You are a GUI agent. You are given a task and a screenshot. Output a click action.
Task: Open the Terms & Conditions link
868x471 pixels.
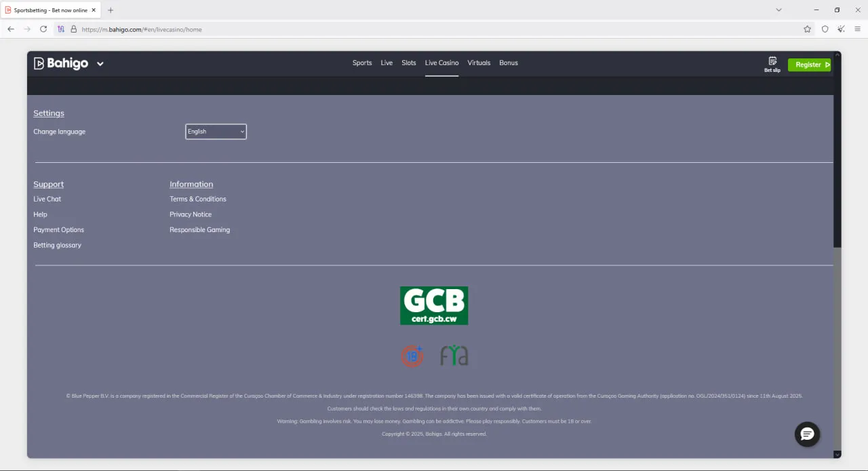(198, 199)
